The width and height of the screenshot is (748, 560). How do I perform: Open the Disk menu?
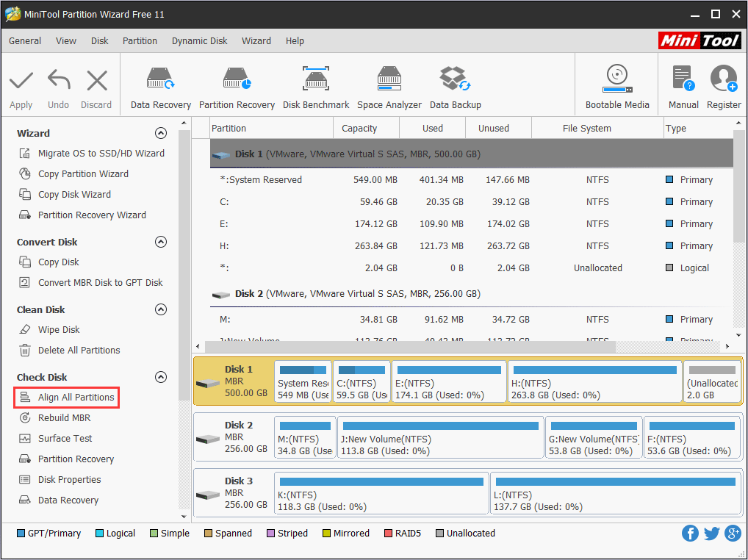pos(100,41)
